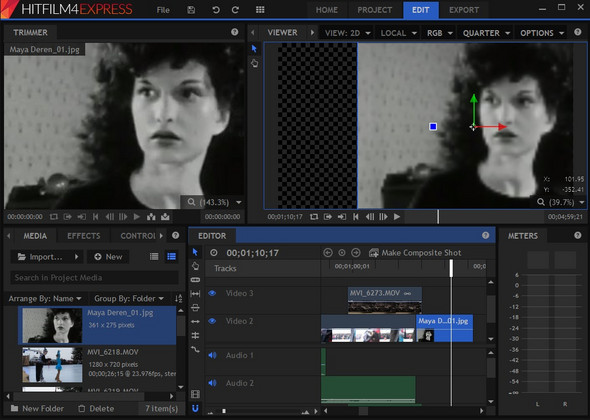The width and height of the screenshot is (590, 420).
Task: Switch to the PROJECT tab
Action: tap(374, 10)
